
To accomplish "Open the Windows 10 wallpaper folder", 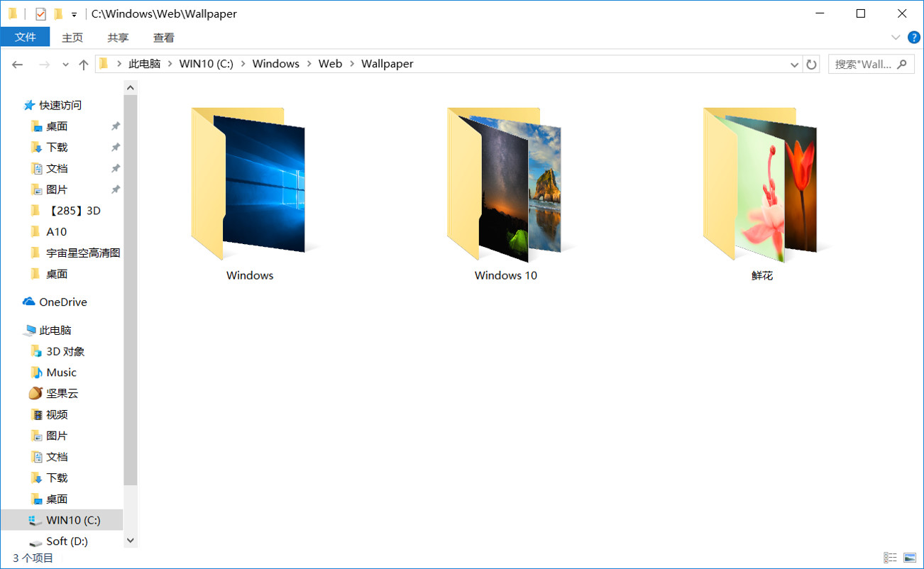I will pos(505,194).
